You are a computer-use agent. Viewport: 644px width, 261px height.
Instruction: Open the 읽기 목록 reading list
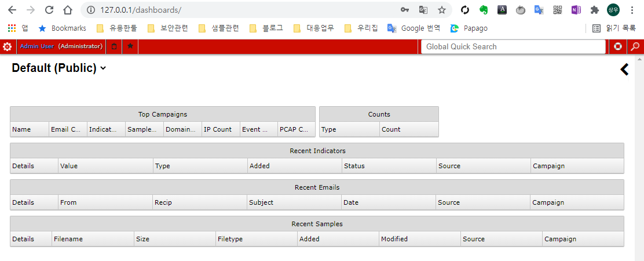(614, 28)
